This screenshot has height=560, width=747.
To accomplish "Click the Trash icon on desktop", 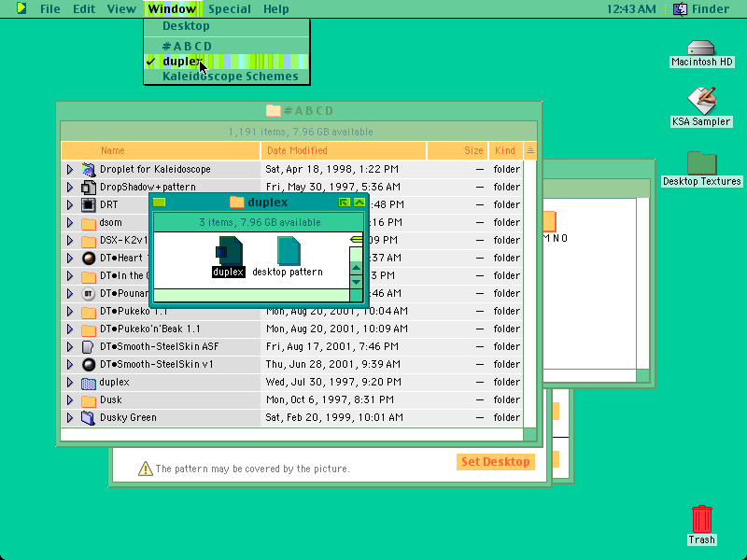I will click(702, 519).
